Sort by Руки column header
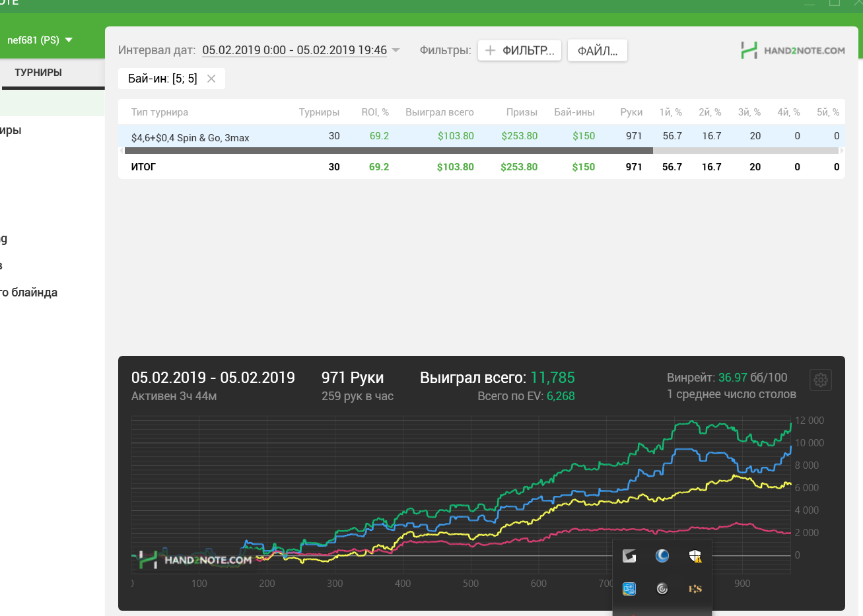The height and width of the screenshot is (616, 863). (631, 112)
